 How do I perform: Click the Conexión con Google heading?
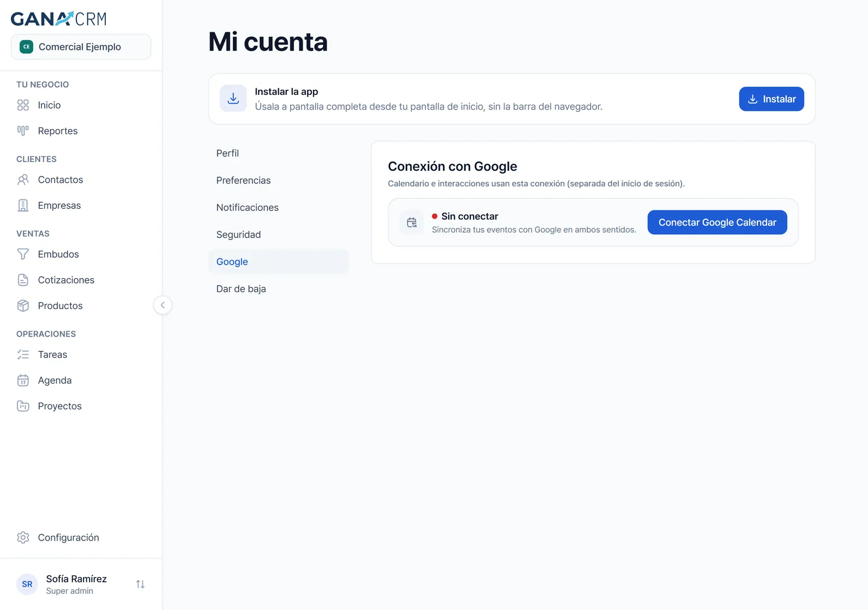tap(452, 166)
